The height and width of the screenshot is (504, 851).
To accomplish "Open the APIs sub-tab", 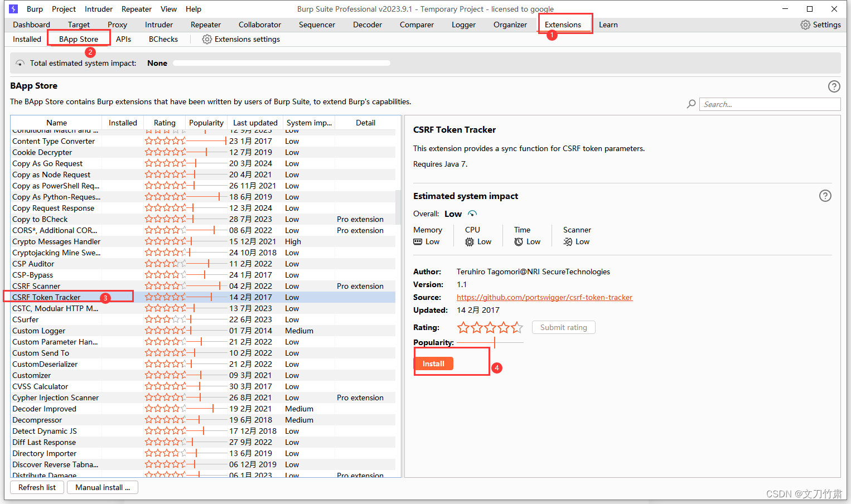I will coord(123,39).
